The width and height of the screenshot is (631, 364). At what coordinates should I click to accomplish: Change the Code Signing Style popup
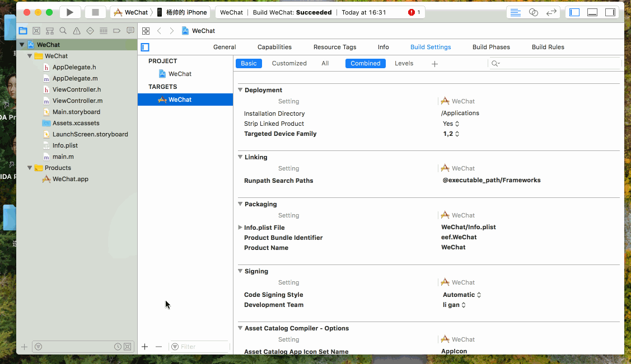pos(462,295)
